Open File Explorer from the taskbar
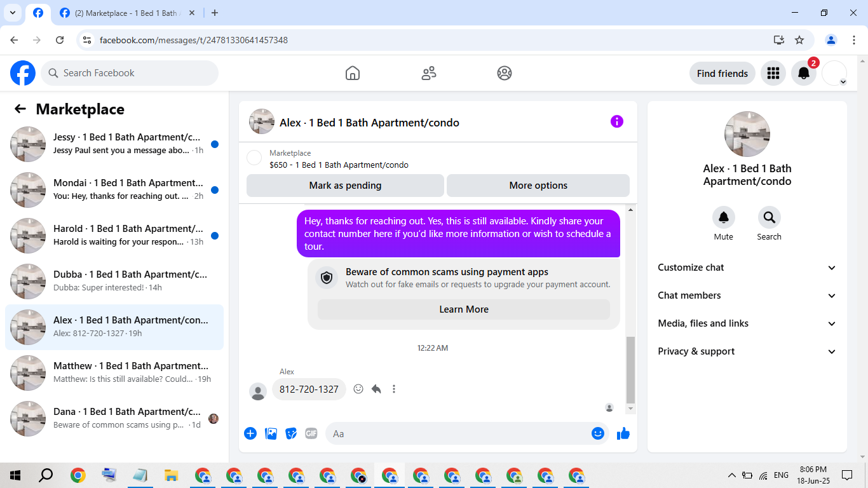868x488 pixels. 171,475
